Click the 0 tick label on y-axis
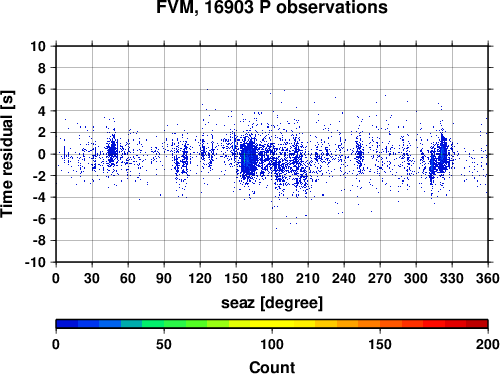The height and width of the screenshot is (374, 500). [42, 154]
